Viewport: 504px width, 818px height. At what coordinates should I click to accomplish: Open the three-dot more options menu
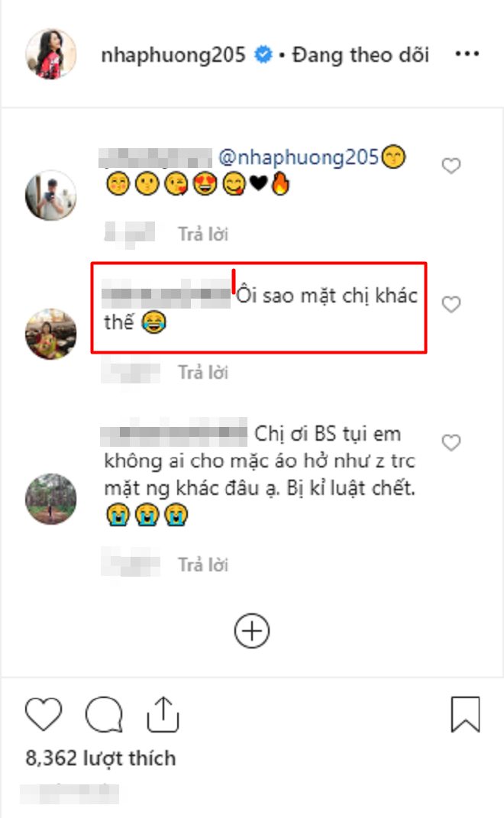pos(467,53)
